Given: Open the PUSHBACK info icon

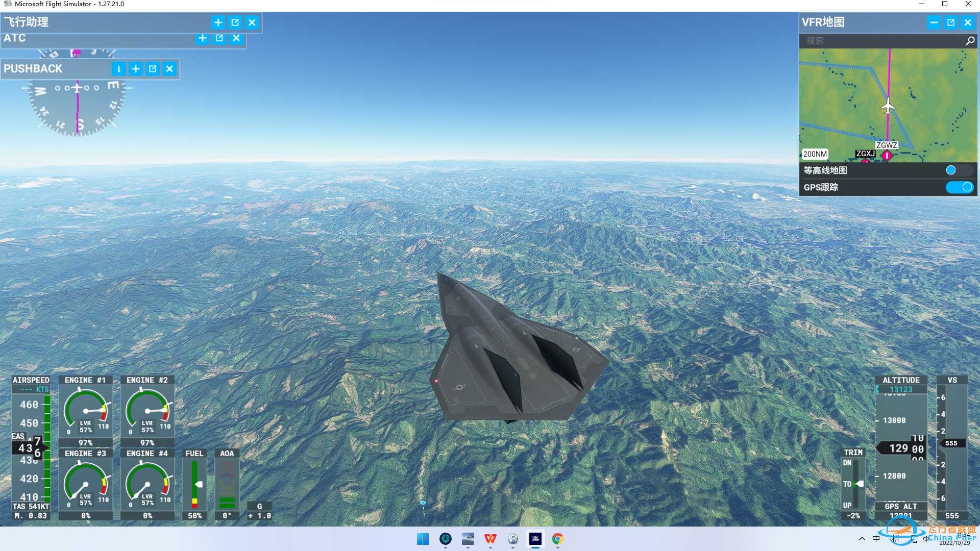Looking at the screenshot, I should (x=118, y=69).
